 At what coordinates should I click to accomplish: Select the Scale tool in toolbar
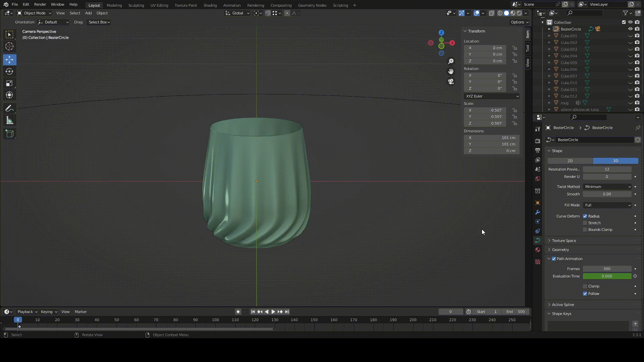[x=9, y=83]
